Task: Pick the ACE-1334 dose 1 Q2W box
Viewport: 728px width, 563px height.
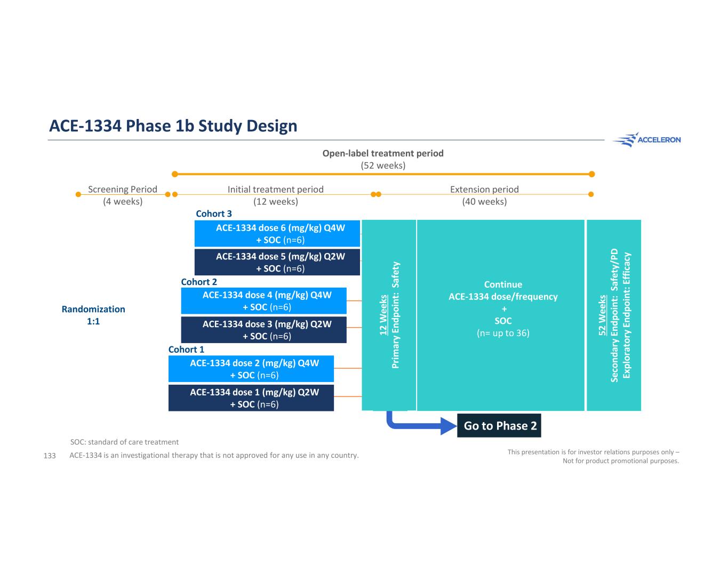Action: pos(251,398)
